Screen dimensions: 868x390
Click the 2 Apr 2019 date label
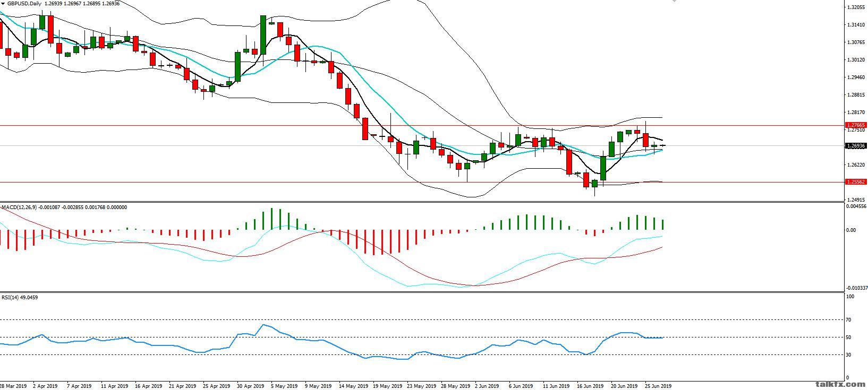[45, 386]
